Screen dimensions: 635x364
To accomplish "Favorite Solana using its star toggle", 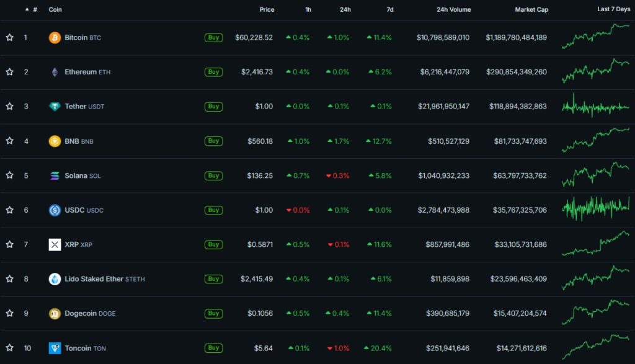I will point(9,175).
